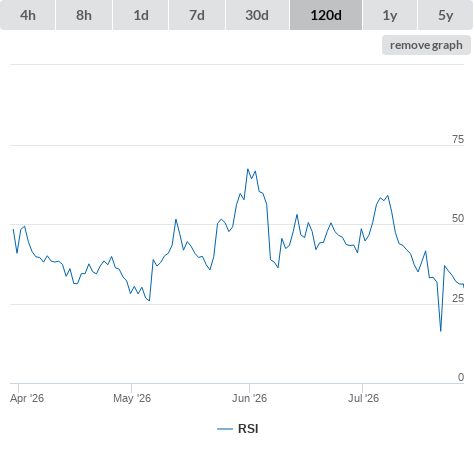Screen dimensions: 474x455
Task: Click the RSI legend line swatch
Action: pyautogui.click(x=225, y=429)
